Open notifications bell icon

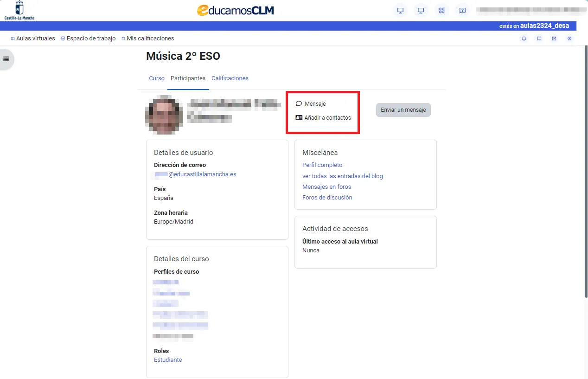tap(524, 39)
